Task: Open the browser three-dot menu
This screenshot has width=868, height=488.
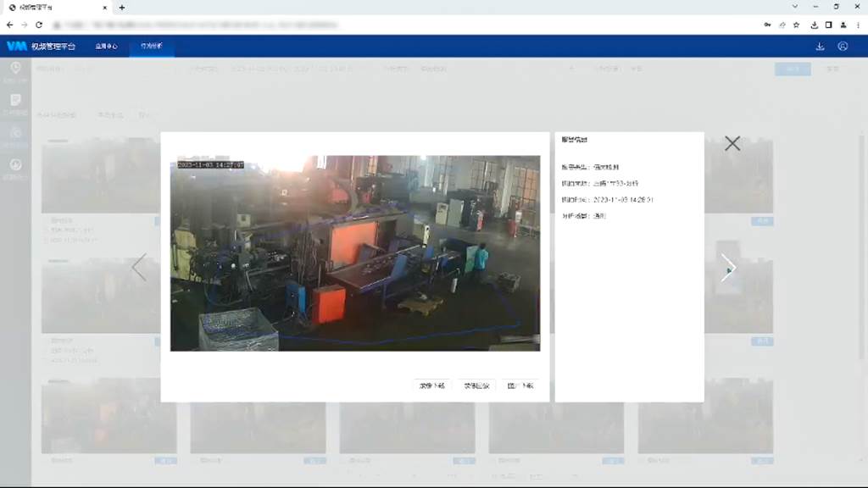Action: click(859, 25)
